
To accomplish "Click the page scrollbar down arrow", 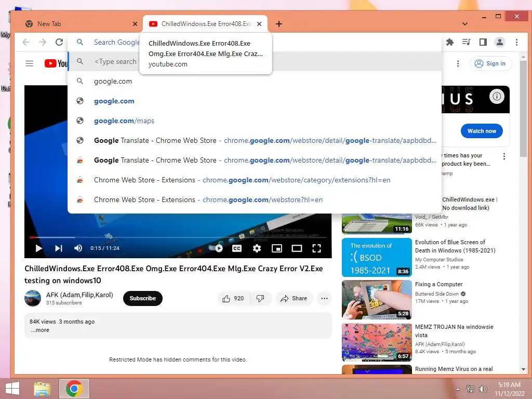I will (x=523, y=369).
